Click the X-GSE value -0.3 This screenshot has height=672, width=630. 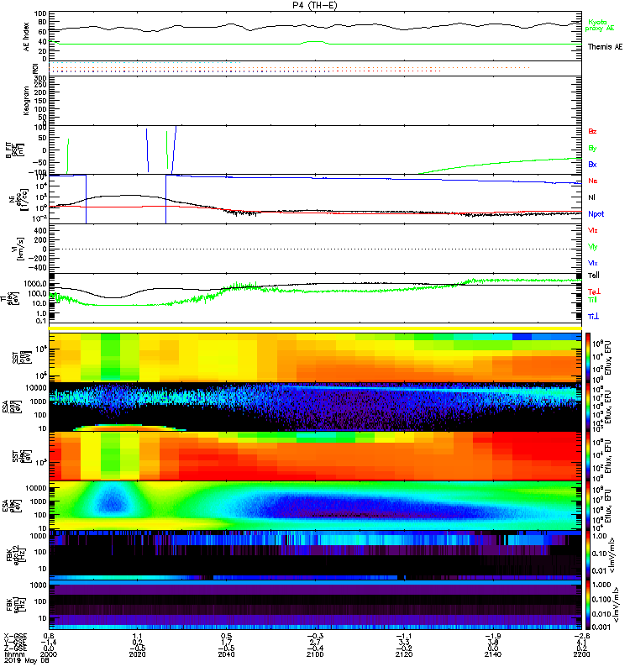pos(315,636)
